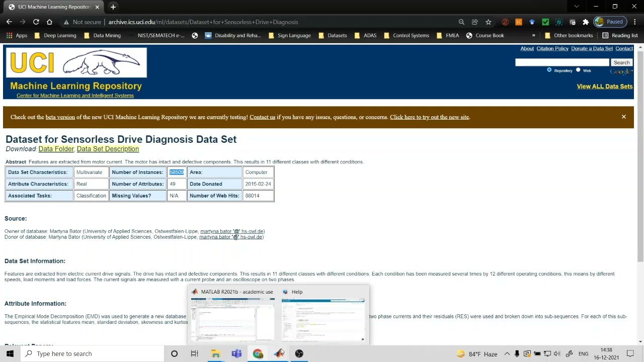The height and width of the screenshot is (362, 644).
Task: Open the Reading list
Action: click(x=620, y=36)
